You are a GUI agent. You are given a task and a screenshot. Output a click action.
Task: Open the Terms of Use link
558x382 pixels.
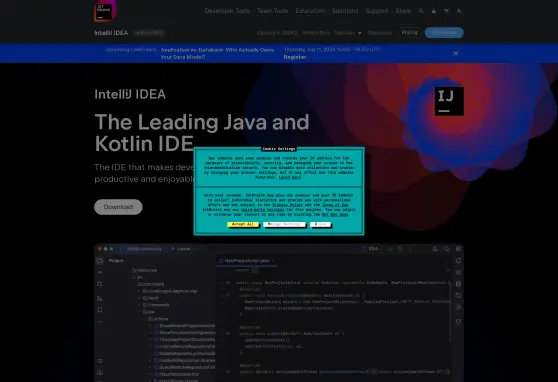point(335,205)
